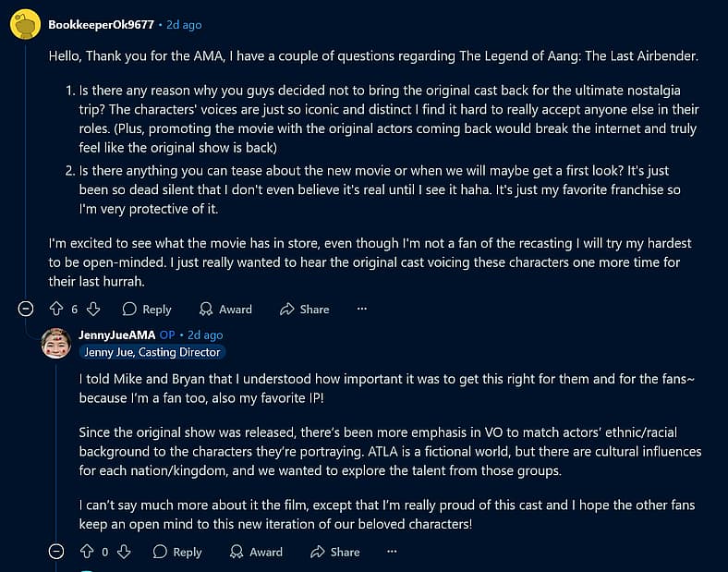Open BookkeeperOk9677's yellow avatar

(x=26, y=24)
